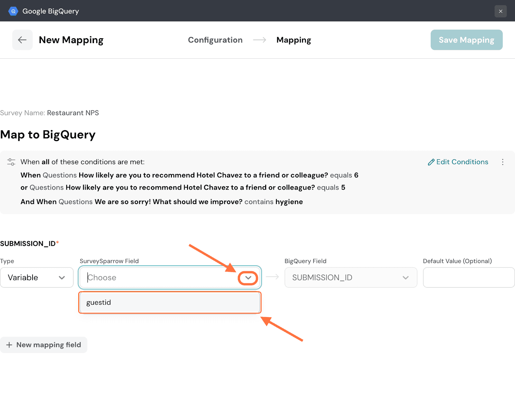The width and height of the screenshot is (515, 420).
Task: Click the Edit Conditions link
Action: click(462, 162)
